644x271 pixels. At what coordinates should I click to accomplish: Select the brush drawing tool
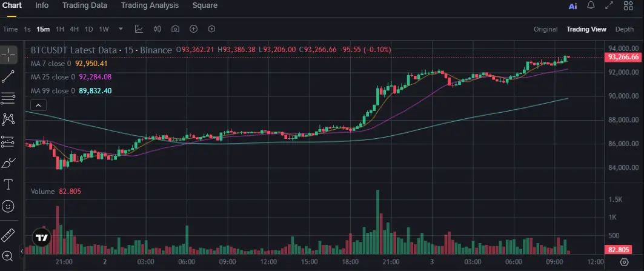tap(8, 163)
